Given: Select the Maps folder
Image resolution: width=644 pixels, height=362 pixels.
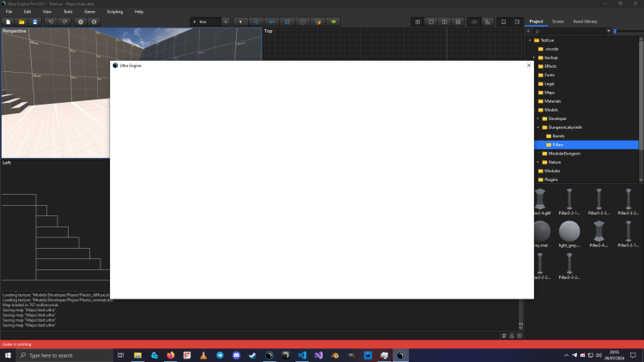Looking at the screenshot, I should click(x=546, y=93).
